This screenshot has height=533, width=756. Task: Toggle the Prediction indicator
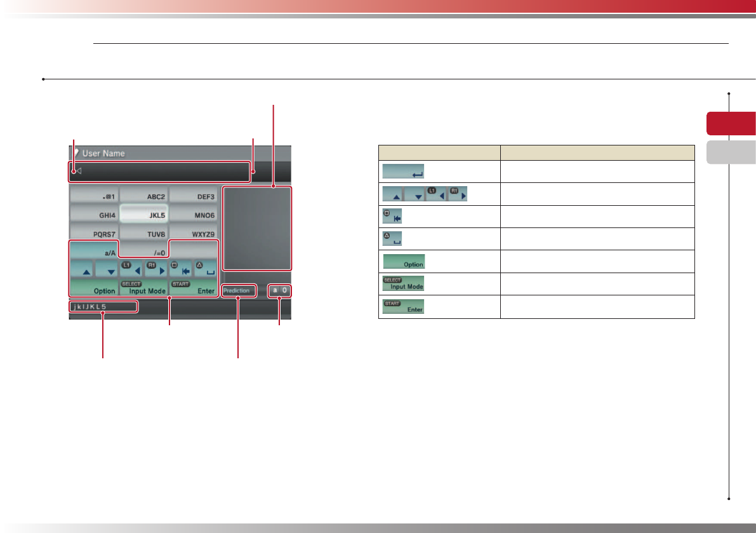239,290
